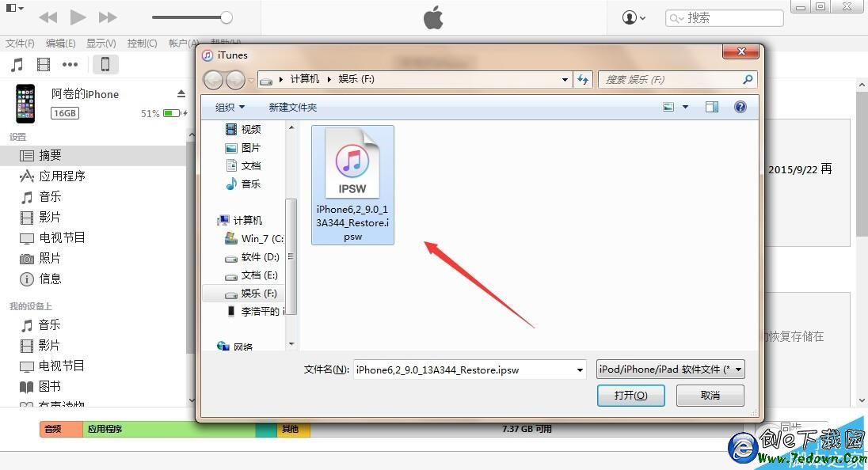Click the iTunes search (搜索) field
Screen dimensions: 868x470
click(x=724, y=18)
